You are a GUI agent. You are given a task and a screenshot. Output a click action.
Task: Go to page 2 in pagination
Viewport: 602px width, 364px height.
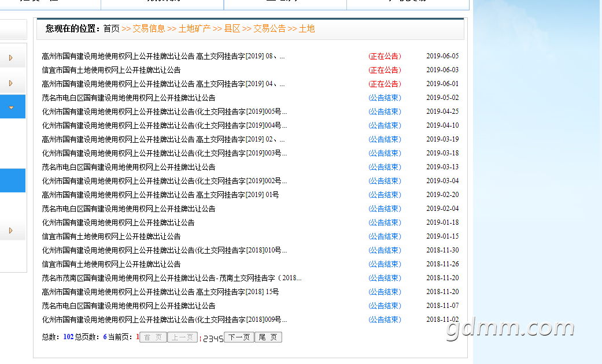click(205, 339)
